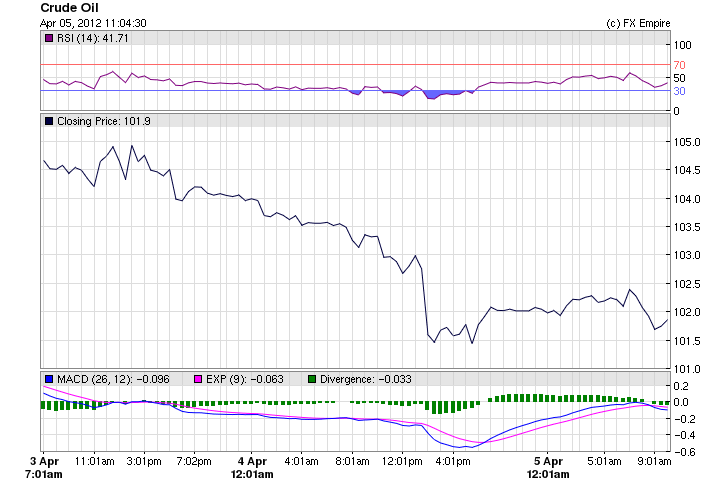Click the price axis label '103.5'

click(x=687, y=227)
